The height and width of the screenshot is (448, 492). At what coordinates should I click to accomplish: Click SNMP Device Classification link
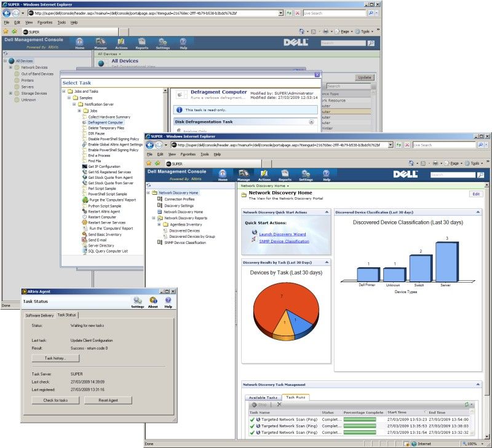[284, 241]
